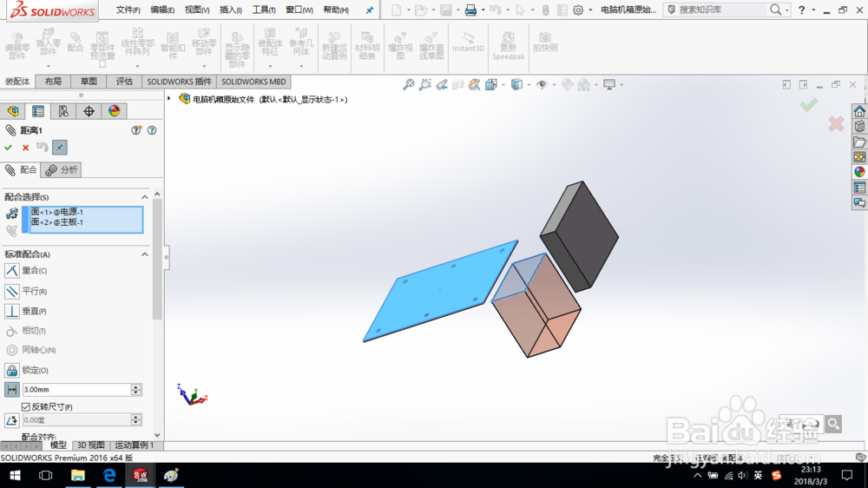Image resolution: width=868 pixels, height=488 pixels.
Task: Expand the 电脑机箱原始文件 flyout tree
Action: click(169, 99)
